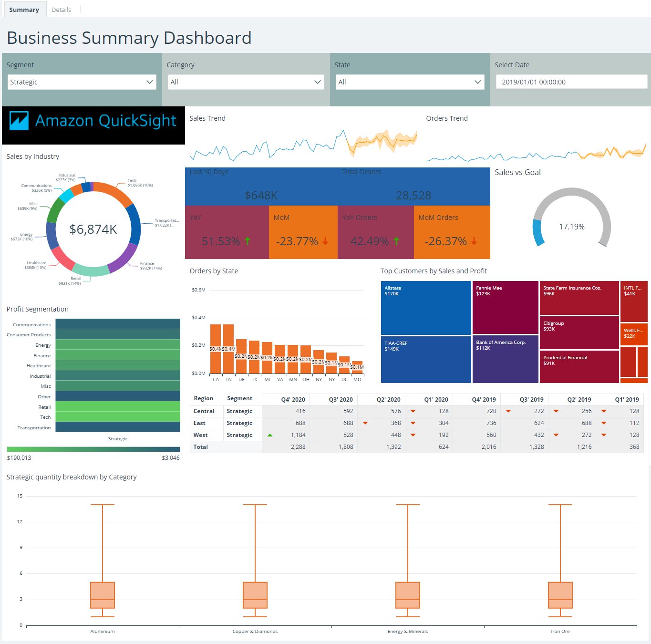The width and height of the screenshot is (651, 644).
Task: Click the Tech slice in Sales by Industry donut
Action: point(118,192)
